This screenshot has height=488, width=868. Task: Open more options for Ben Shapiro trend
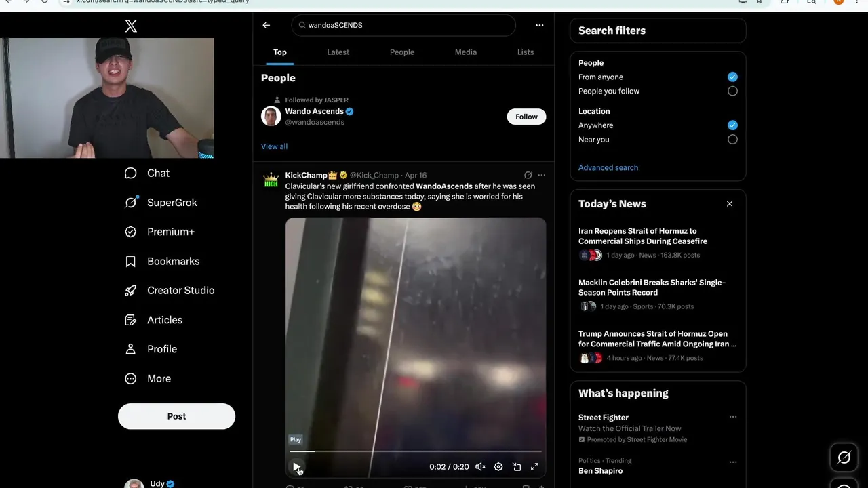point(733,462)
